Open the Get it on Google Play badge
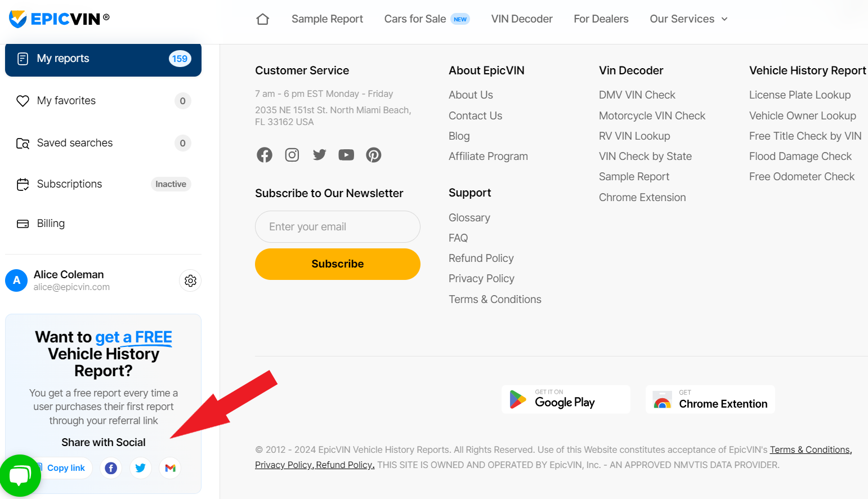Viewport: 868px width, 499px height. [x=565, y=399]
